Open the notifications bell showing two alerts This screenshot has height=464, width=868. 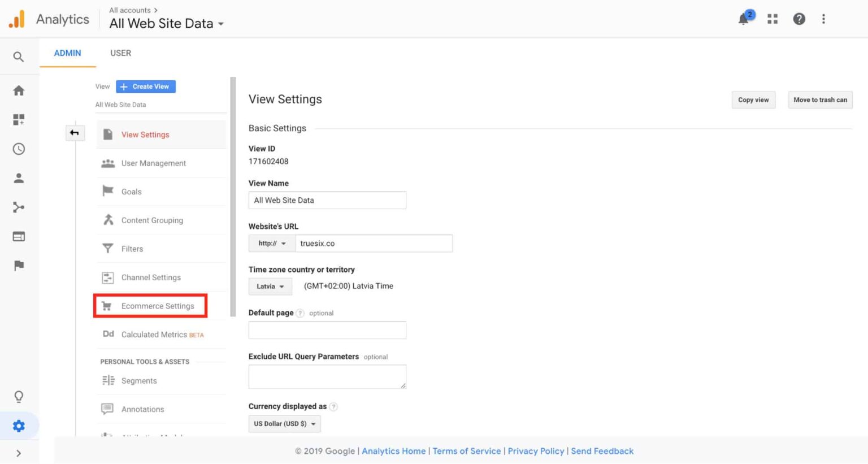coord(743,19)
